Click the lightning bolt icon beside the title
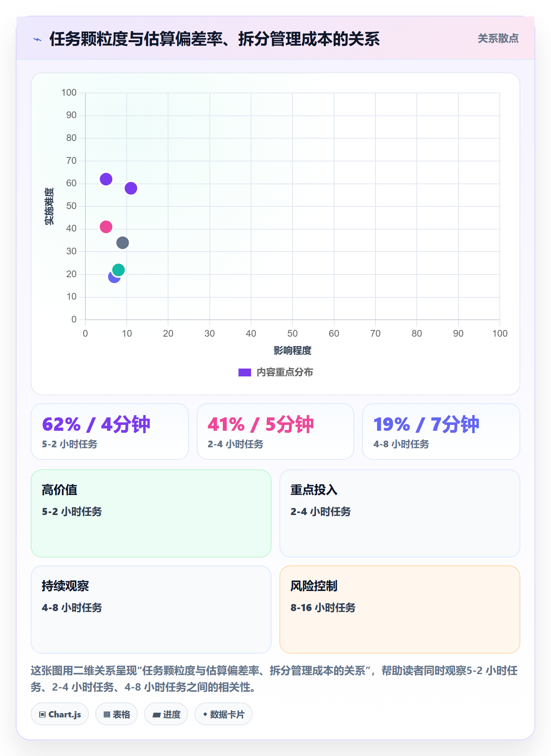The image size is (551, 756). pyautogui.click(x=37, y=39)
